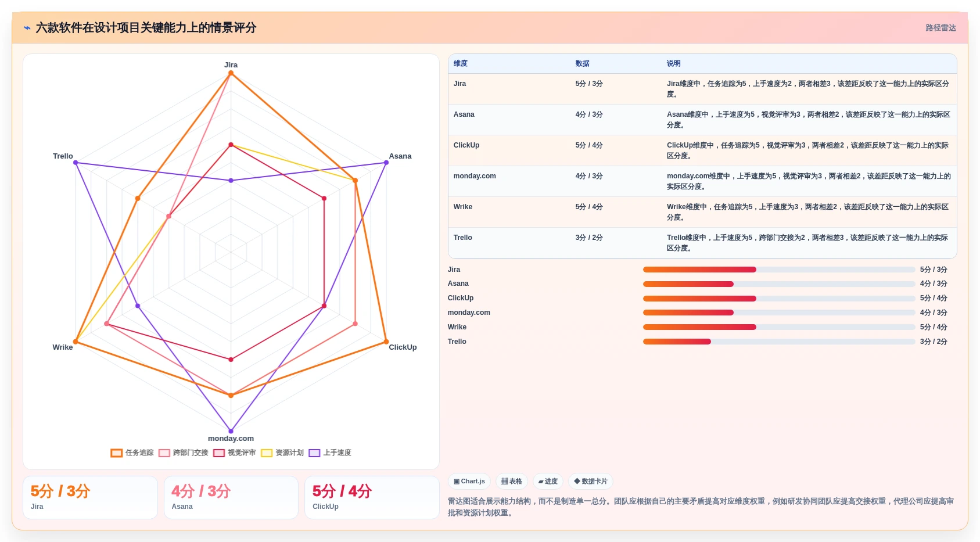The image size is (980, 542).
Task: Click the Jira progress bar
Action: pos(779,270)
